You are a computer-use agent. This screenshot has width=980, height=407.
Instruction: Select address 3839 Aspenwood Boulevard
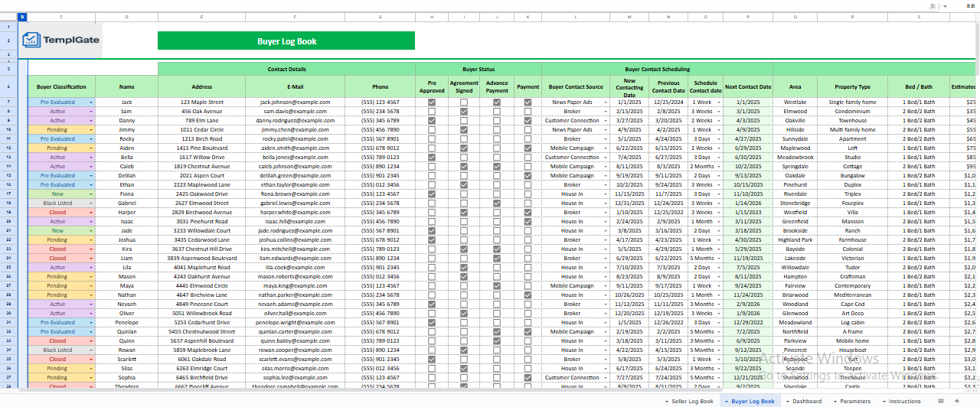click(x=202, y=258)
